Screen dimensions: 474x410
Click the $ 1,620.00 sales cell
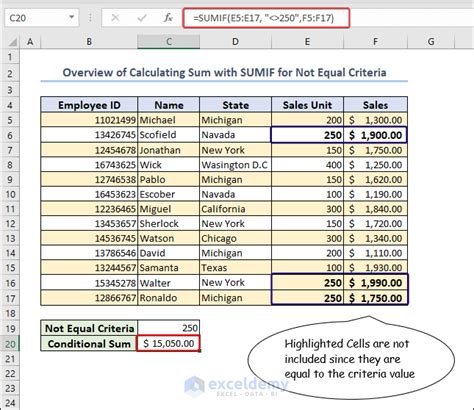(x=375, y=179)
